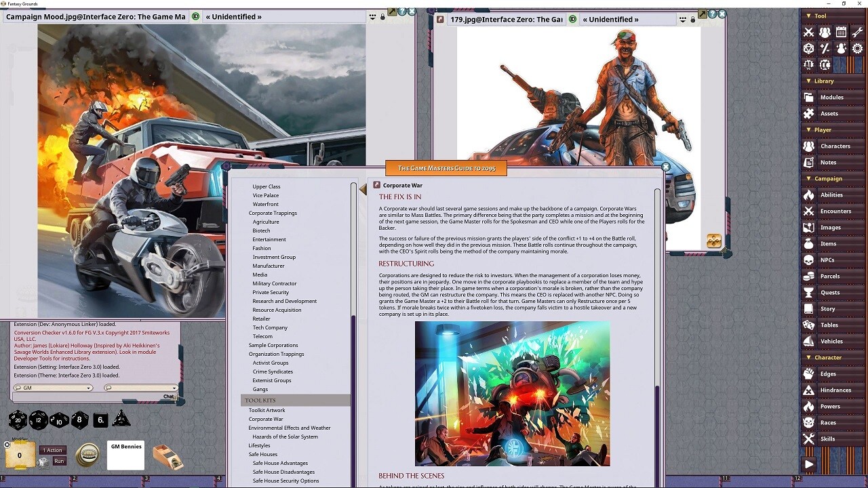
Task: Select Safe Houses in the toolkit list
Action: (x=263, y=454)
